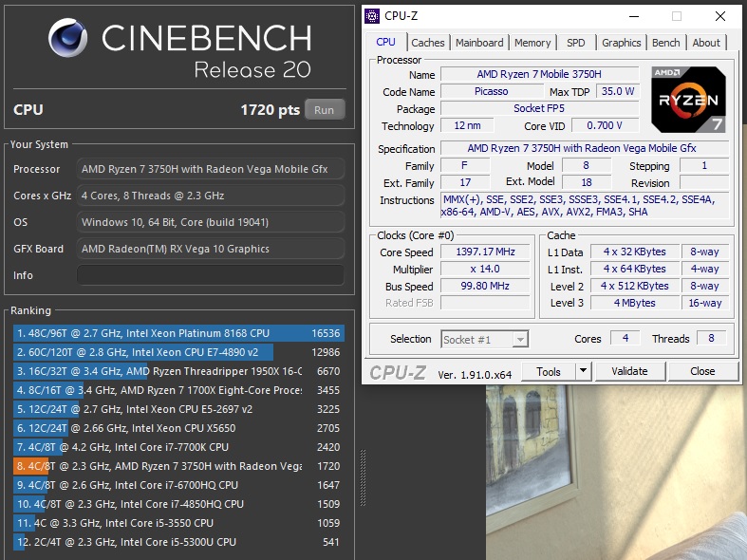Select the highlighted Ryzen 7 3750H ranking row
Image resolution: width=747 pixels, height=560 pixels.
(x=178, y=466)
